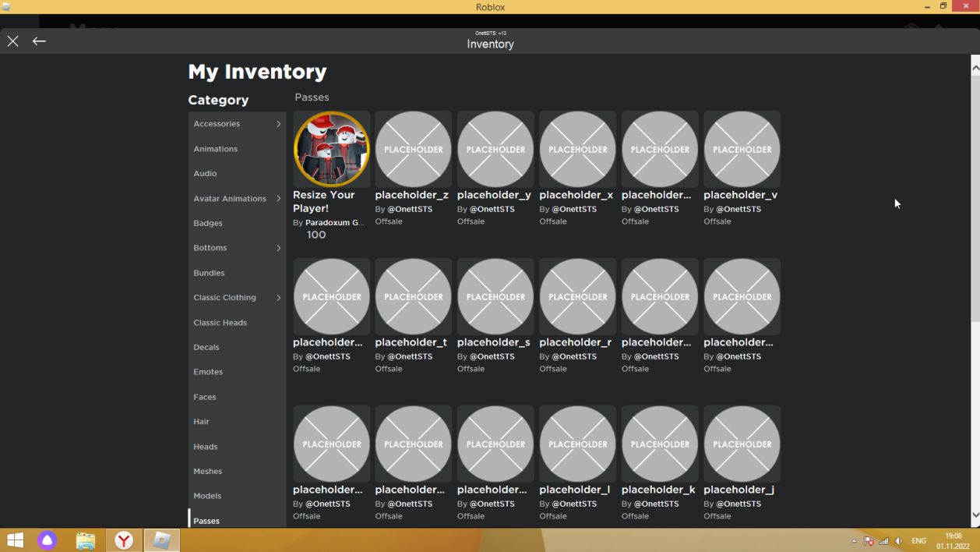Open the volume speaker tray icon
The height and width of the screenshot is (552, 980).
(898, 541)
